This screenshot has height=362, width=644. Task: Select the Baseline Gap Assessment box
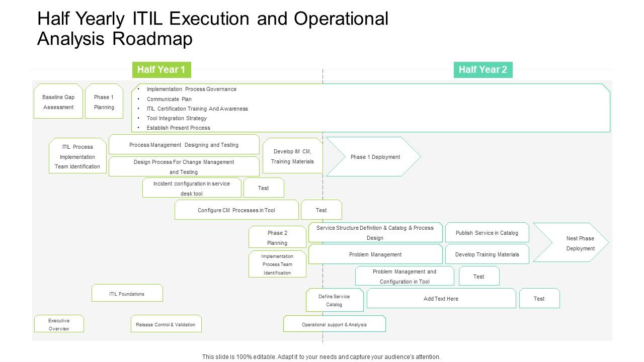pyautogui.click(x=58, y=102)
